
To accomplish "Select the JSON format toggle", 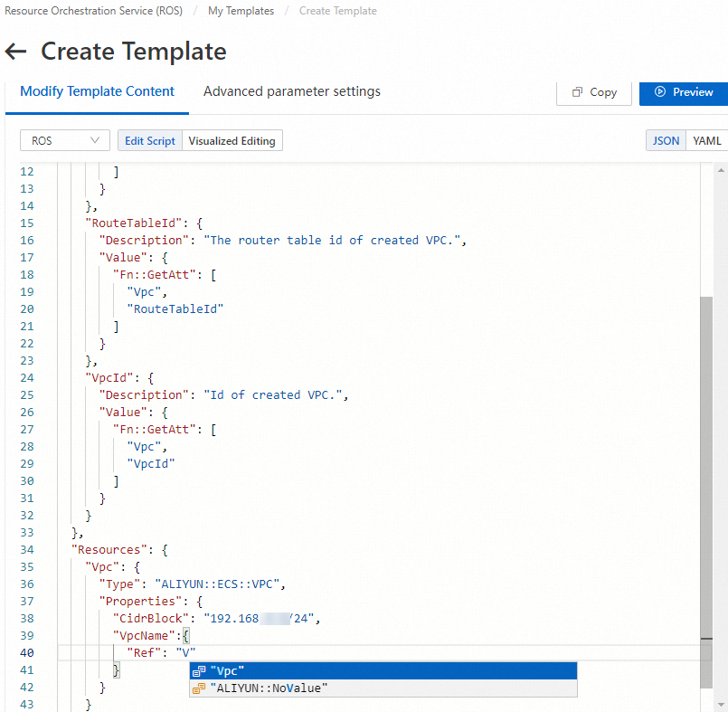I will click(666, 140).
